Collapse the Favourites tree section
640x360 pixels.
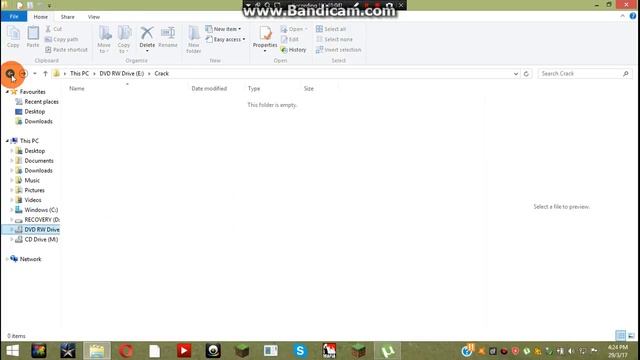click(7, 92)
